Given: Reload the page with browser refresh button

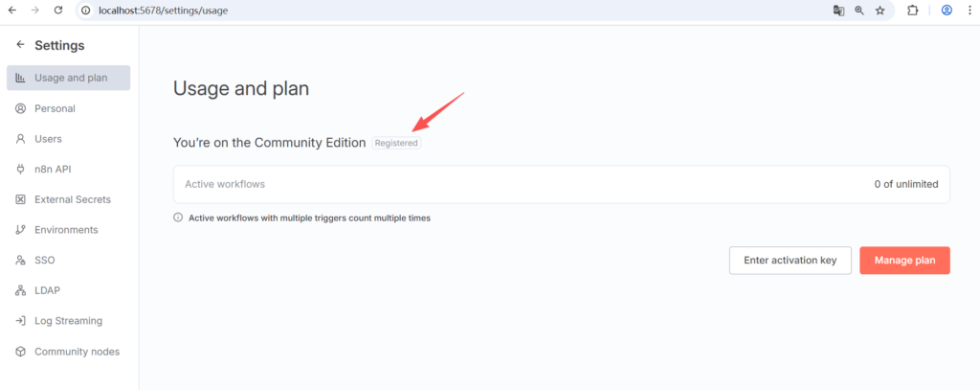Looking at the screenshot, I should coord(58,11).
